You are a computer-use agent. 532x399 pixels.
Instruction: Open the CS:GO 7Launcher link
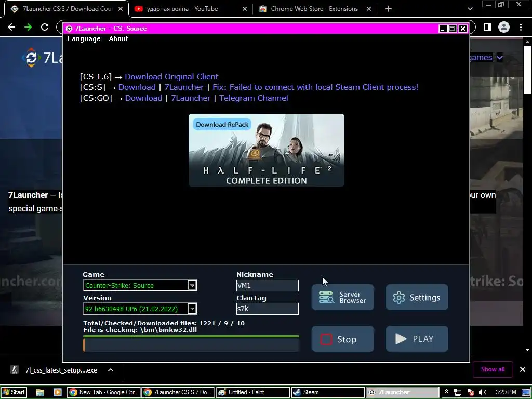[191, 98]
